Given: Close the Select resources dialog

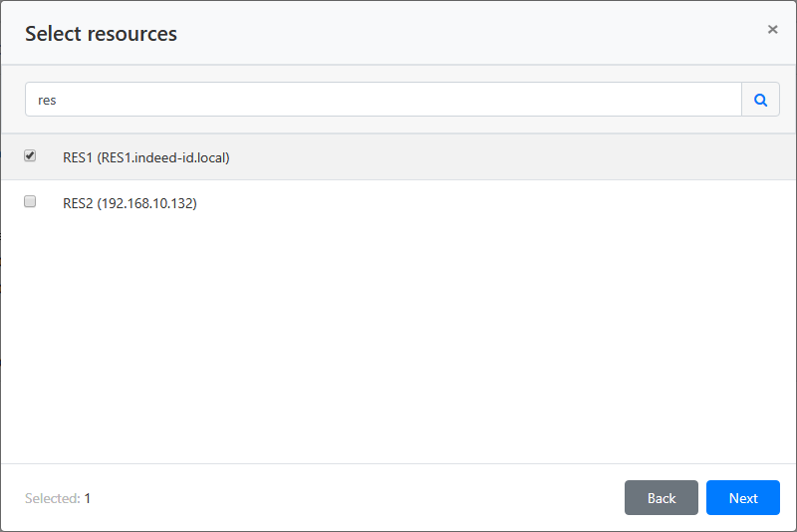Looking at the screenshot, I should [x=772, y=30].
